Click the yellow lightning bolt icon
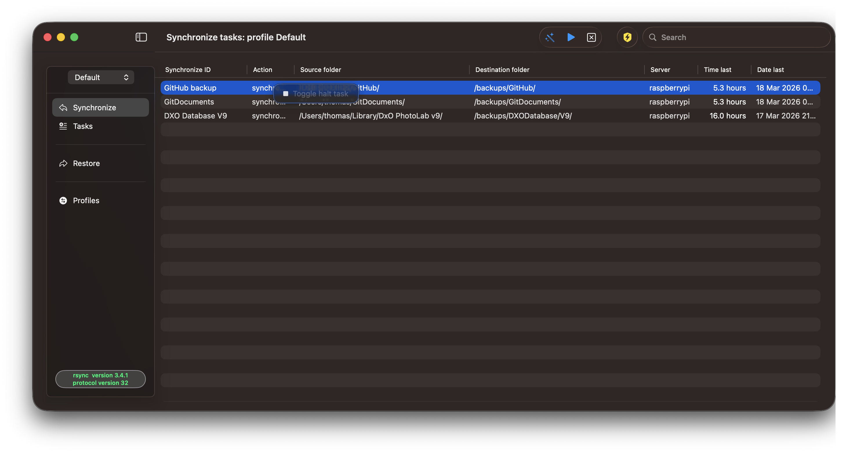Screen dimensions: 868x454 click(x=627, y=37)
